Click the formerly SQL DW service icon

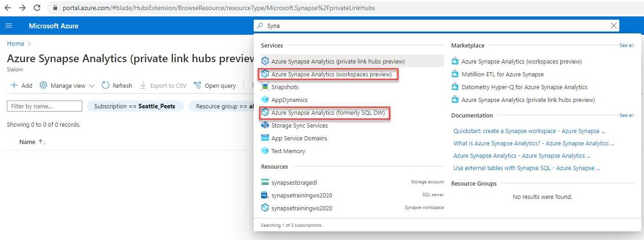[265, 112]
